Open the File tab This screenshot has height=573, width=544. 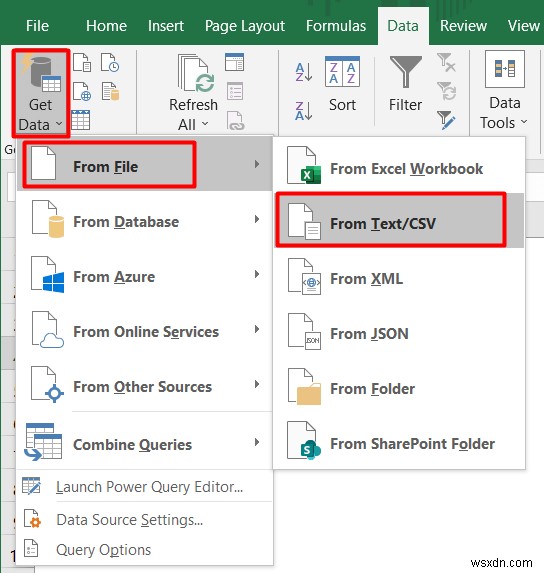coord(37,26)
